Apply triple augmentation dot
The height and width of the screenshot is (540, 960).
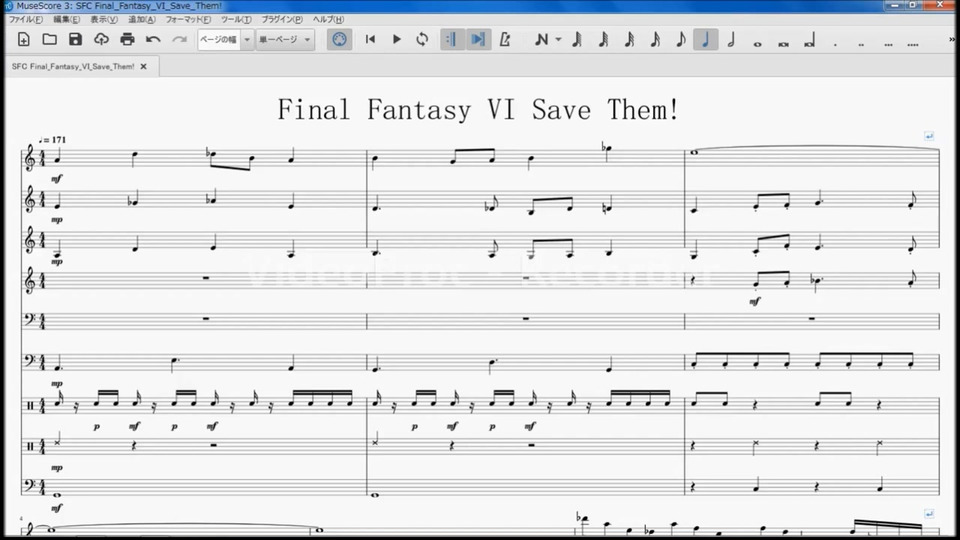(888, 44)
